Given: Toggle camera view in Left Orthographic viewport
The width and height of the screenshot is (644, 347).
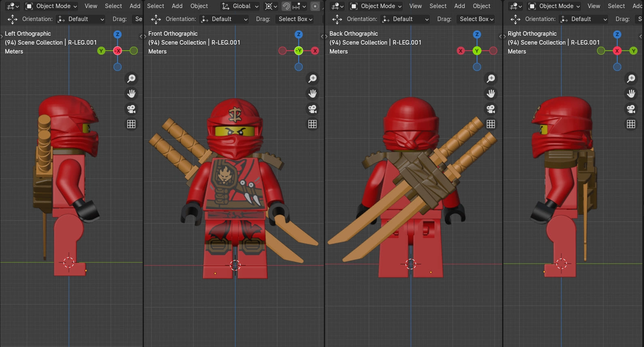Looking at the screenshot, I should coord(131,109).
